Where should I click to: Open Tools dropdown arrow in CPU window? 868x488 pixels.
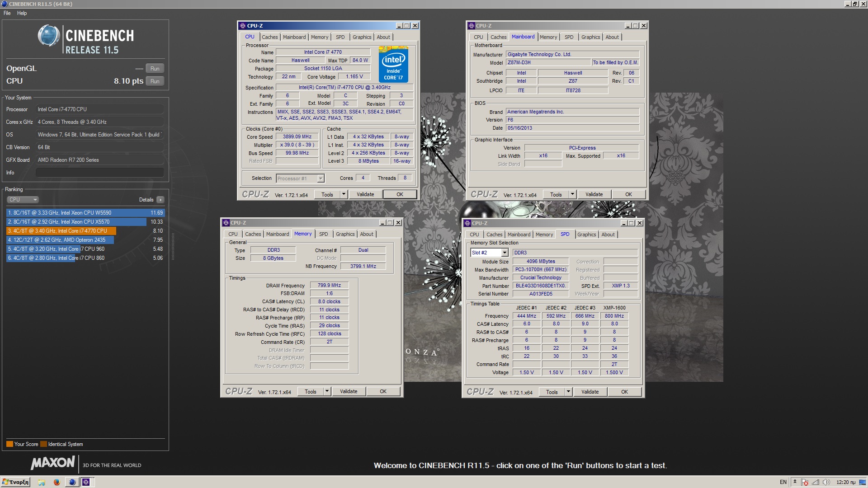[344, 194]
